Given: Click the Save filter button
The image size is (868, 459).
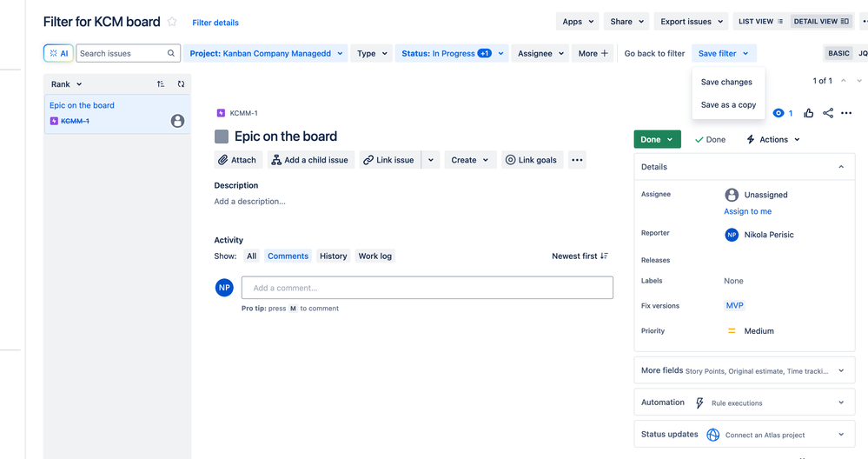Looking at the screenshot, I should click(x=724, y=53).
